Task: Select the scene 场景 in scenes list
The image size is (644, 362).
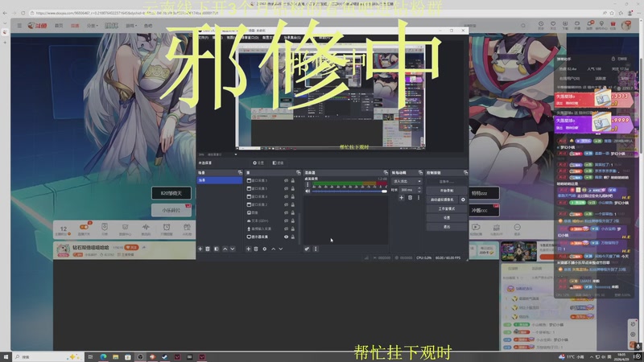Action: pos(219,180)
